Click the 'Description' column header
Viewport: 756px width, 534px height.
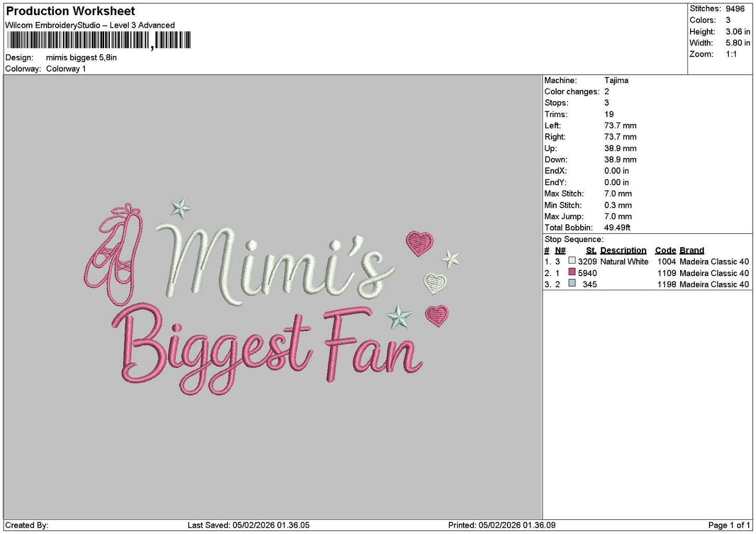[623, 251]
